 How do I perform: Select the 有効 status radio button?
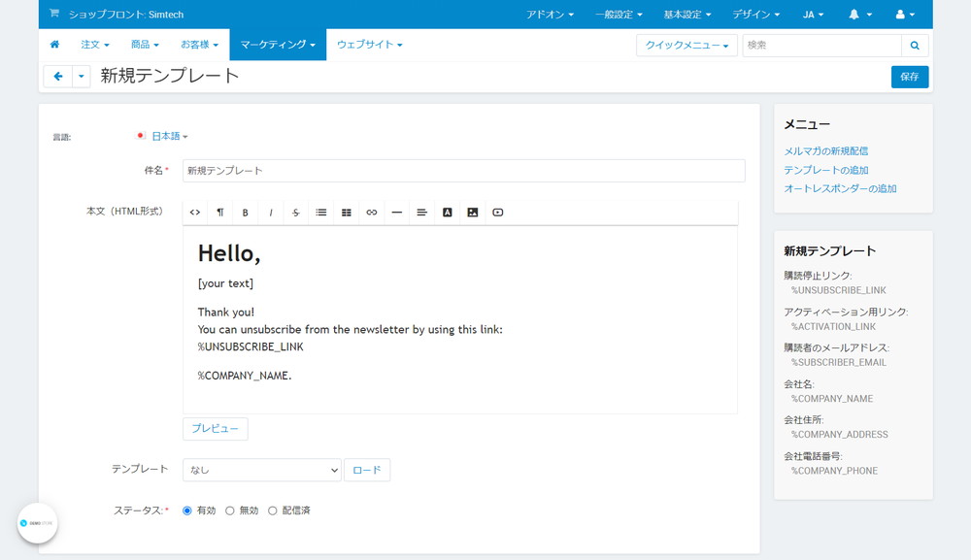(x=187, y=511)
